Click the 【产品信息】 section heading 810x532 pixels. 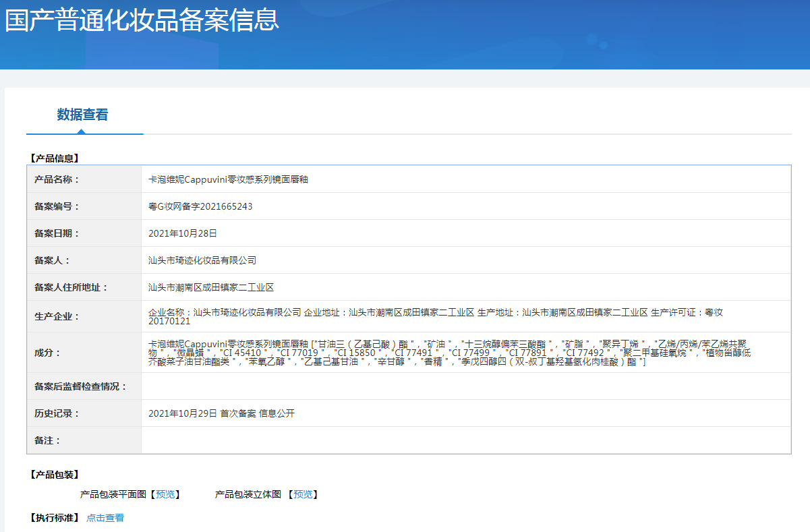(x=54, y=158)
